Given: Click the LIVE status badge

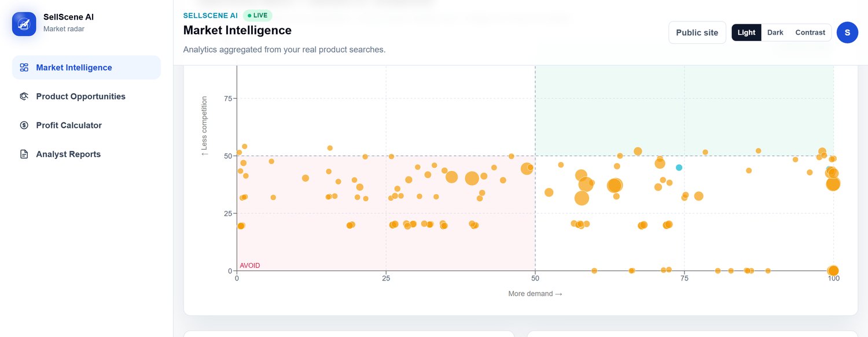Looking at the screenshot, I should pos(258,16).
